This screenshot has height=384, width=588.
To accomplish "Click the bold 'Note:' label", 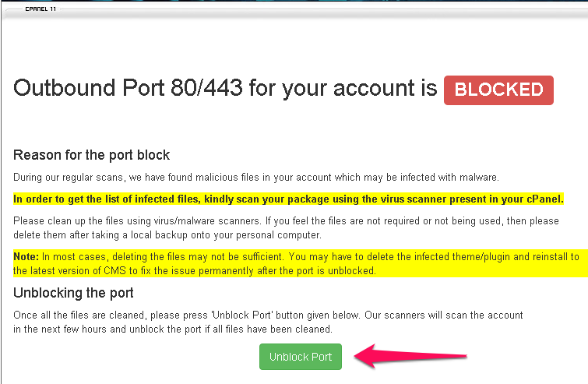I will pos(26,256).
